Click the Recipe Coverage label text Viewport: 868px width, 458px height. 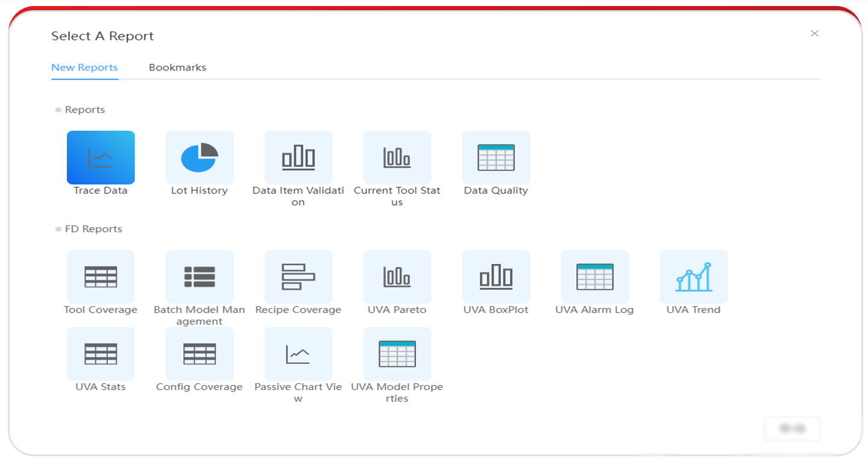coord(298,310)
